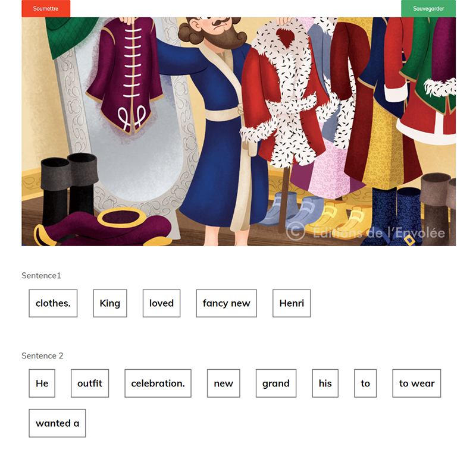Choose the 'fancy new' word tile
Screen dimensions: 476x453
[x=227, y=303]
